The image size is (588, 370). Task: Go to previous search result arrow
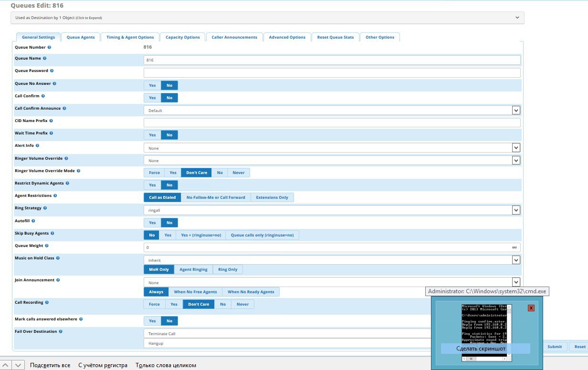(x=5, y=365)
